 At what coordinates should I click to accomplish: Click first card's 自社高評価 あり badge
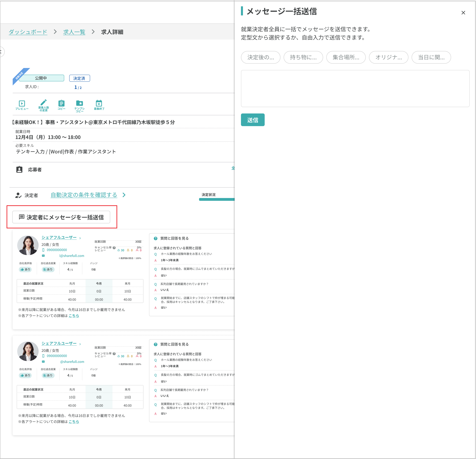25,269
